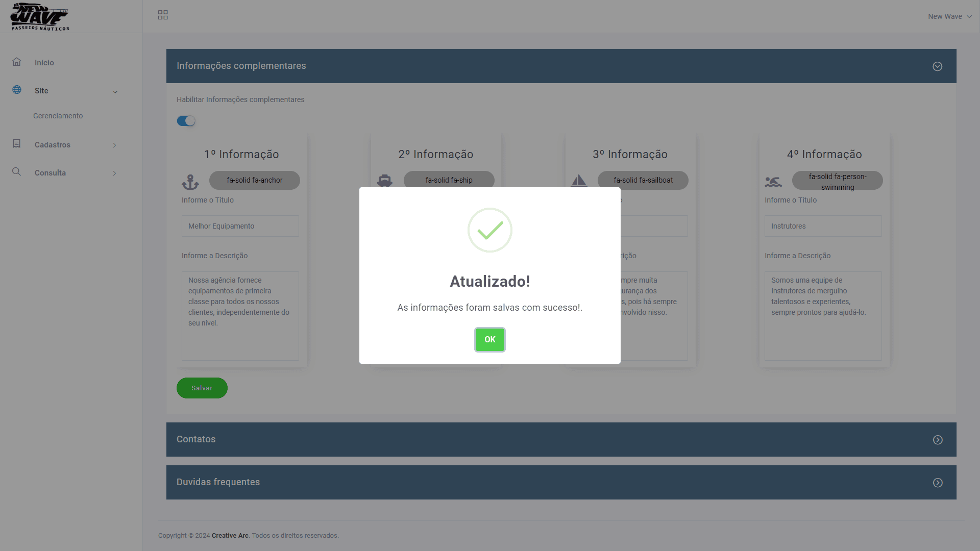Click the anchor icon on 1ª Informação
This screenshot has width=980, height=551.
pyautogui.click(x=190, y=180)
